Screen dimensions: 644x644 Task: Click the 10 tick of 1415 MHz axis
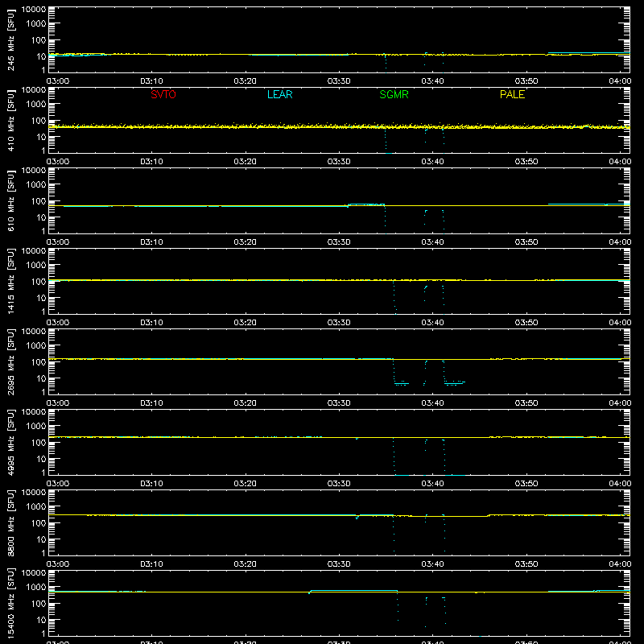point(41,298)
